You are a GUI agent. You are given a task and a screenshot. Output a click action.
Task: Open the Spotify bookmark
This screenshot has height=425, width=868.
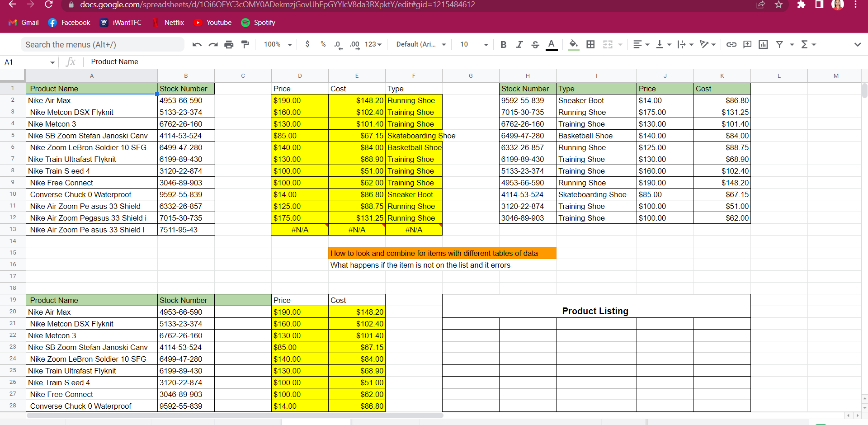tap(258, 23)
